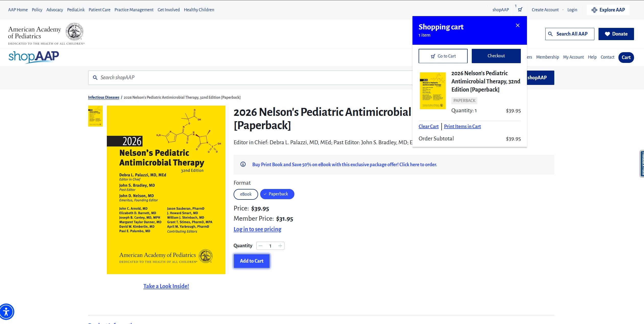Viewport: 644px width, 324px height.
Task: Click the shopAAP link in top bar
Action: [501, 10]
